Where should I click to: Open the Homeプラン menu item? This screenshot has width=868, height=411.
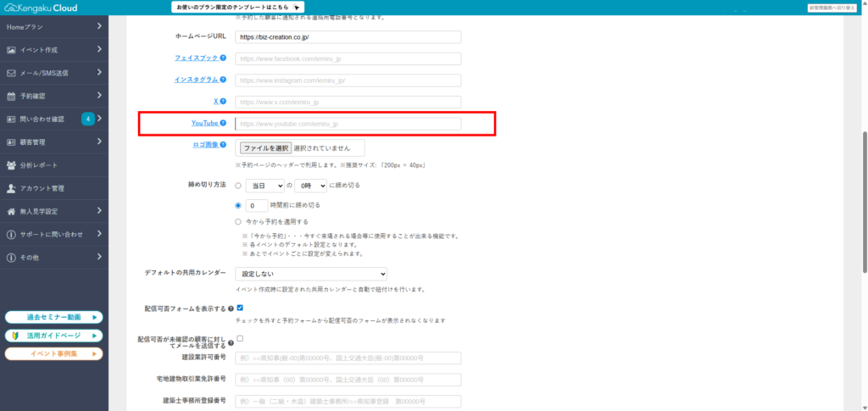pos(54,26)
